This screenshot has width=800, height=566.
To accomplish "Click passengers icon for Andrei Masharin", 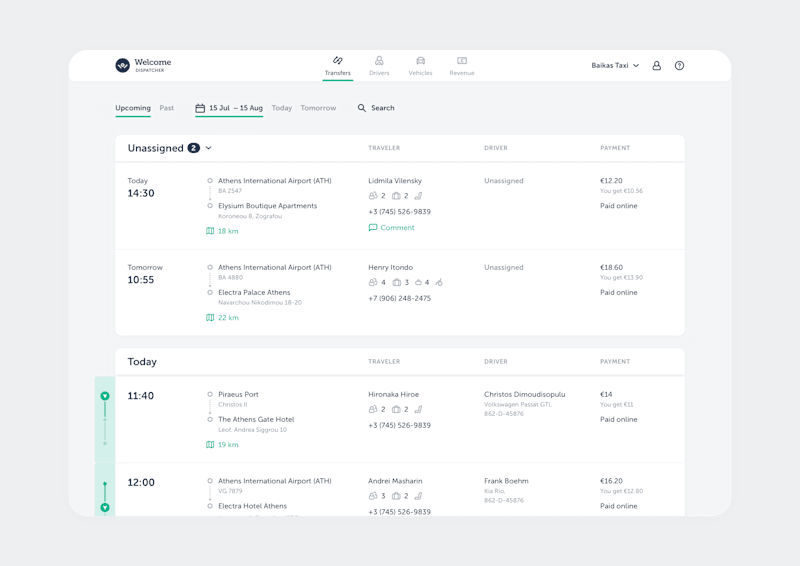I will tap(373, 496).
